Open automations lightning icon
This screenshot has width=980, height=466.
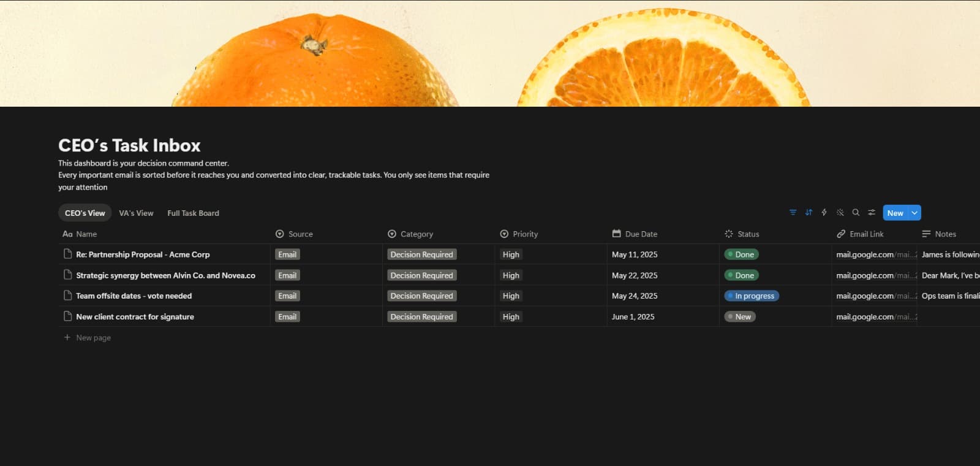click(824, 213)
